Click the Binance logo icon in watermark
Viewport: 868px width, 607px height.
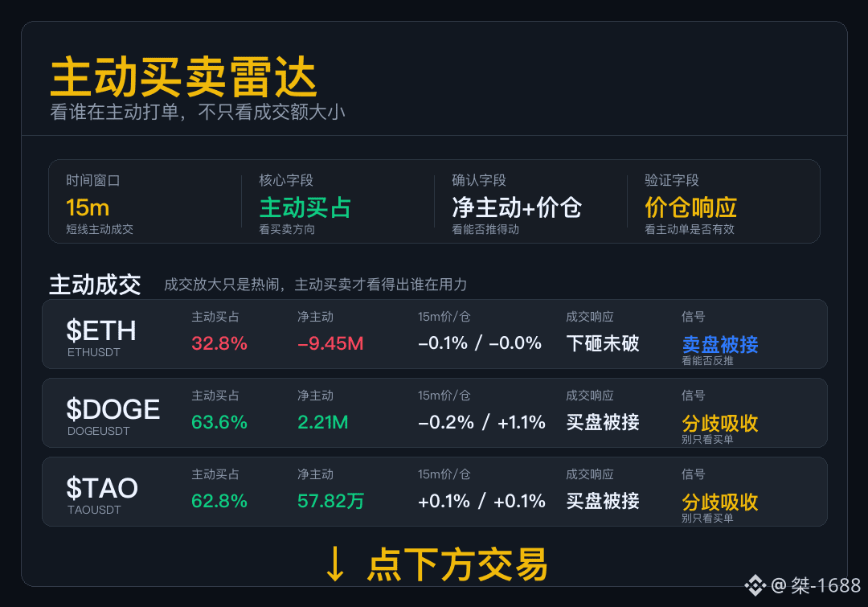(755, 585)
